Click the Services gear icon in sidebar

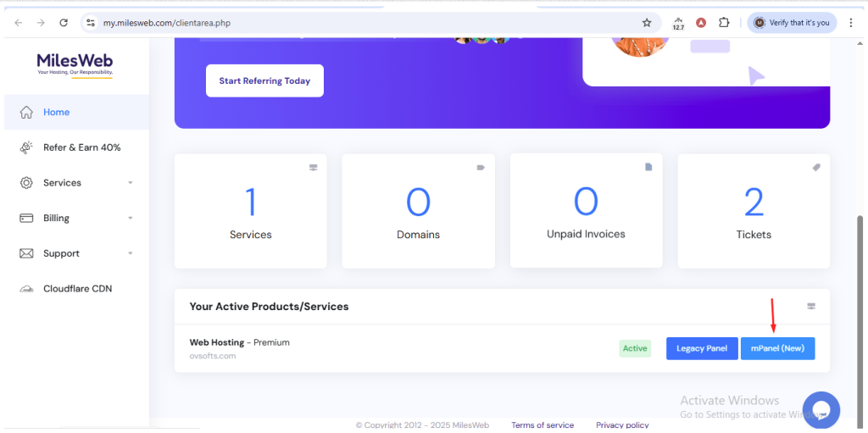(26, 183)
